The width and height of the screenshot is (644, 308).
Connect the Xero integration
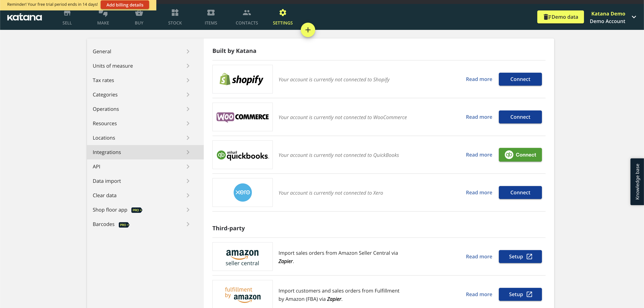[520, 192]
